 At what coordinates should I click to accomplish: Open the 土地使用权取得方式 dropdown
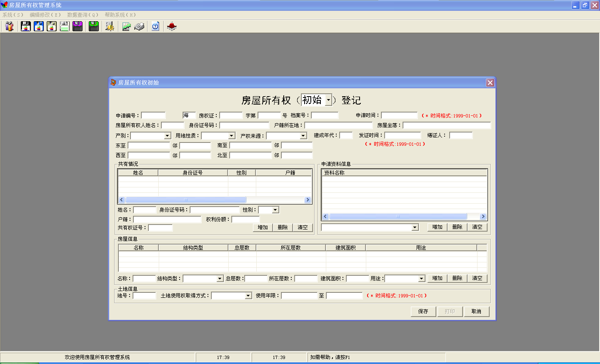[248, 296]
